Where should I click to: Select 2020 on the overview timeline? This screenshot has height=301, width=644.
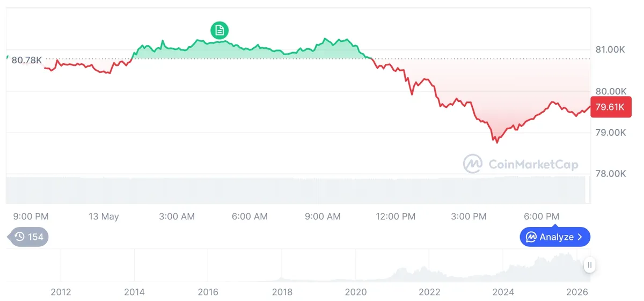pyautogui.click(x=355, y=292)
